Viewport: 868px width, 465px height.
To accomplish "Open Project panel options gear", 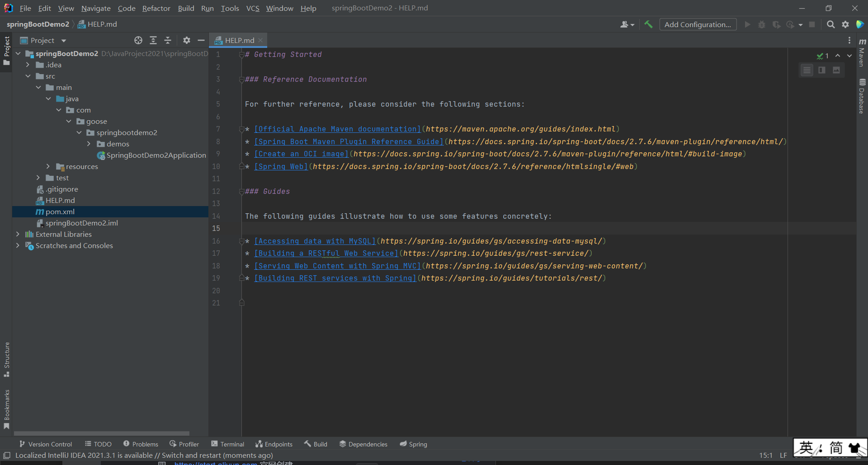I will 186,40.
